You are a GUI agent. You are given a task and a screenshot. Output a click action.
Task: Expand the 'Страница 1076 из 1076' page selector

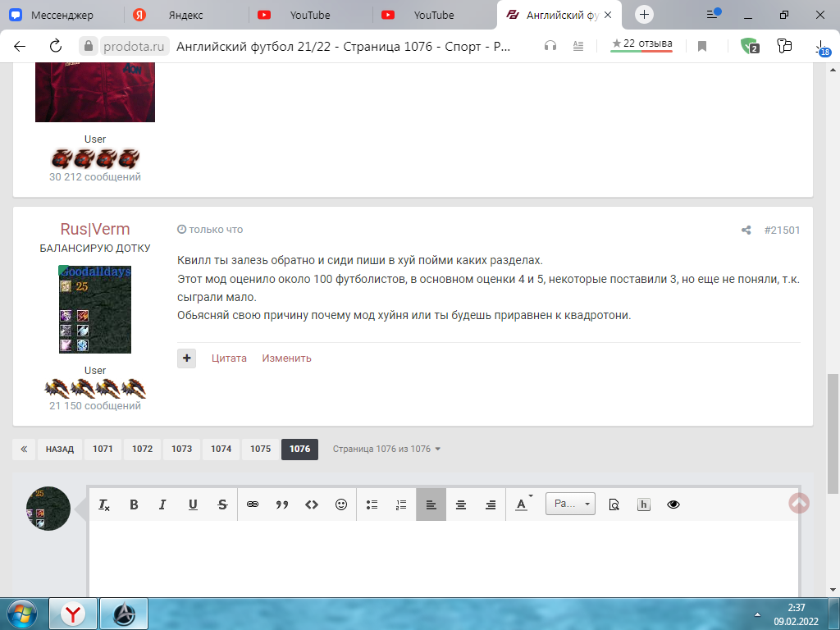[386, 450]
